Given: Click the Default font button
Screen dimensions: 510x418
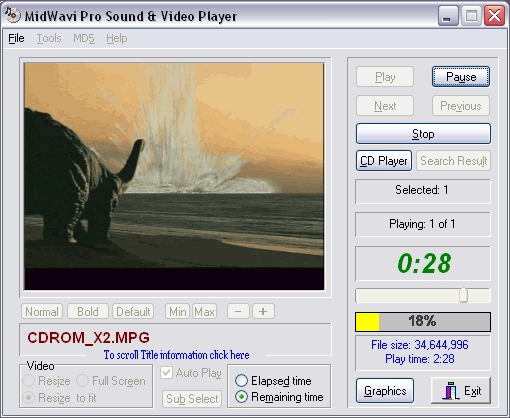Looking at the screenshot, I should tap(133, 312).
